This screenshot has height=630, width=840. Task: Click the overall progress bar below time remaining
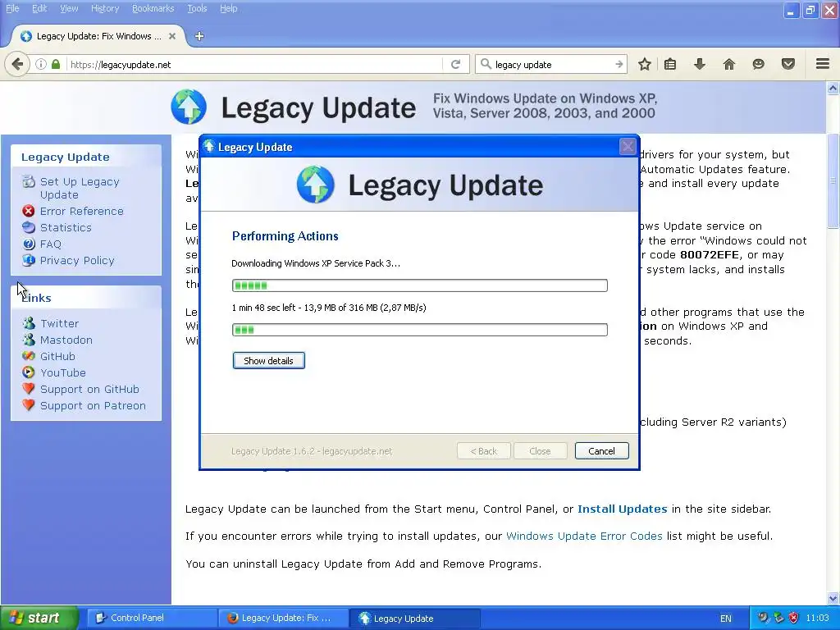419,330
